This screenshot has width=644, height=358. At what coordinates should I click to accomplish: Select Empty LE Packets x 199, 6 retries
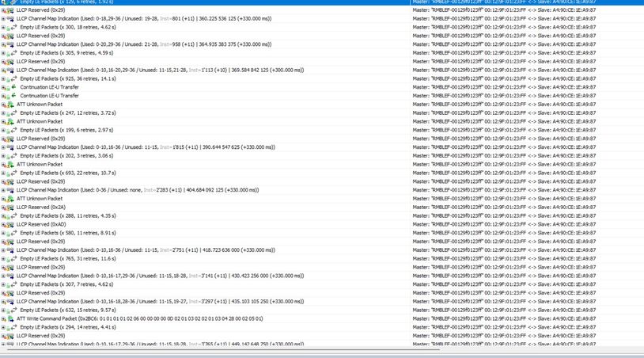point(66,131)
